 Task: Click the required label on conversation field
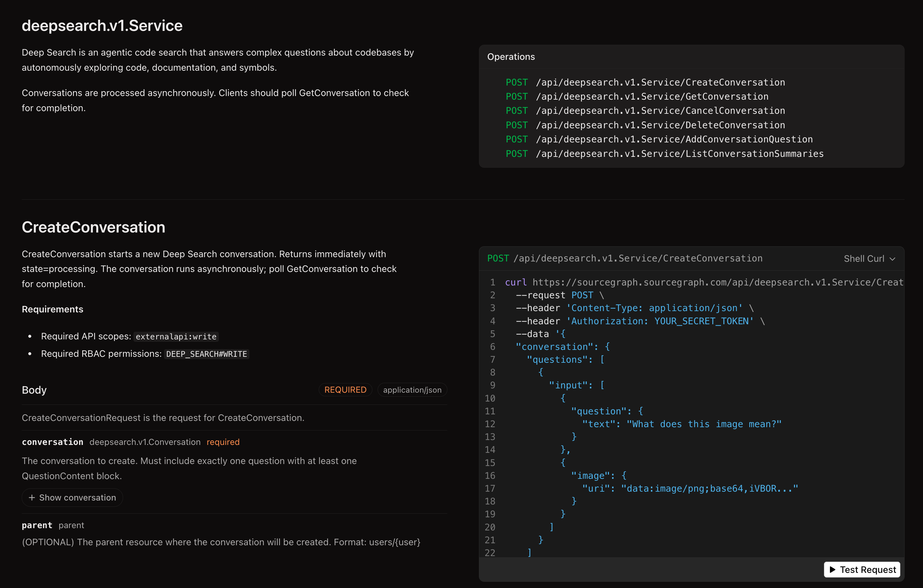(x=223, y=442)
